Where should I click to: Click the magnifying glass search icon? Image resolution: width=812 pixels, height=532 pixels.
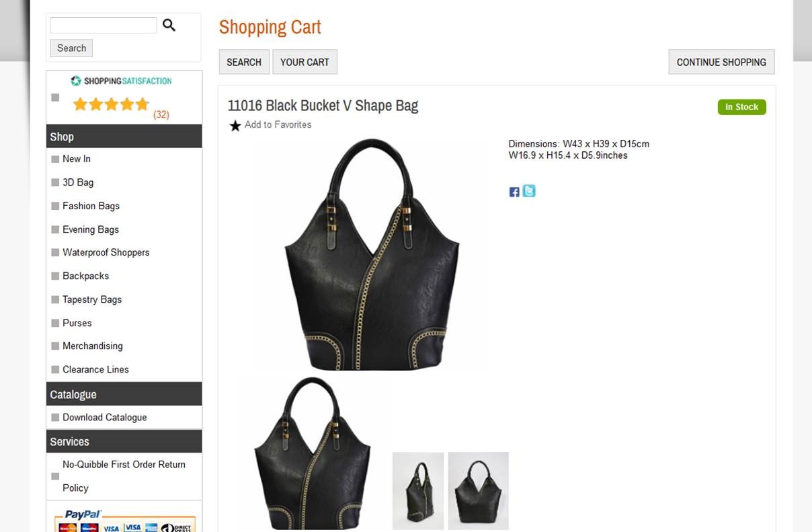[169, 26]
